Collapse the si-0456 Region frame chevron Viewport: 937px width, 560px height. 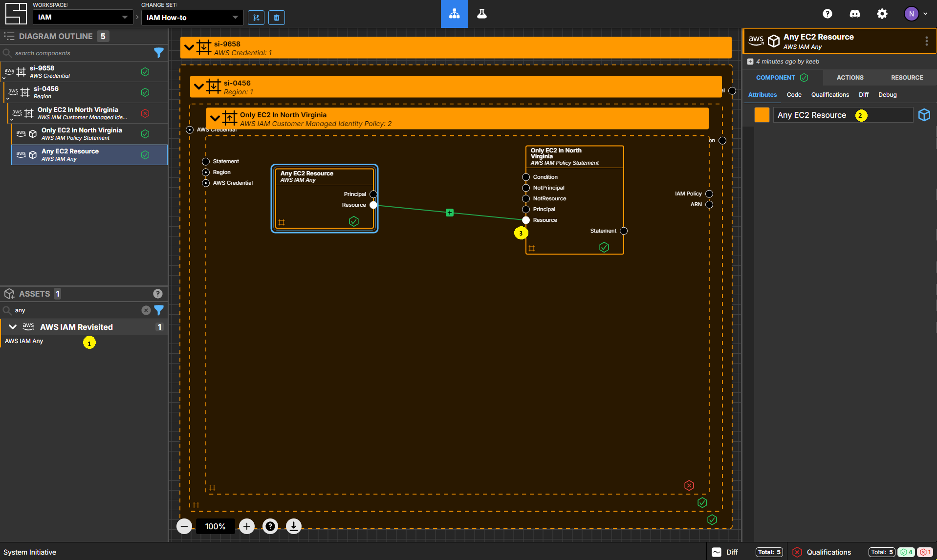point(199,87)
